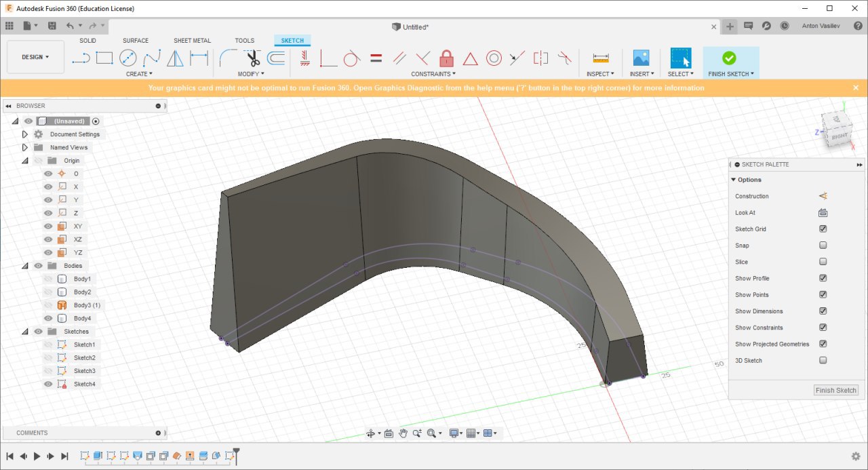Expand the Document Settings tree node

25,134
